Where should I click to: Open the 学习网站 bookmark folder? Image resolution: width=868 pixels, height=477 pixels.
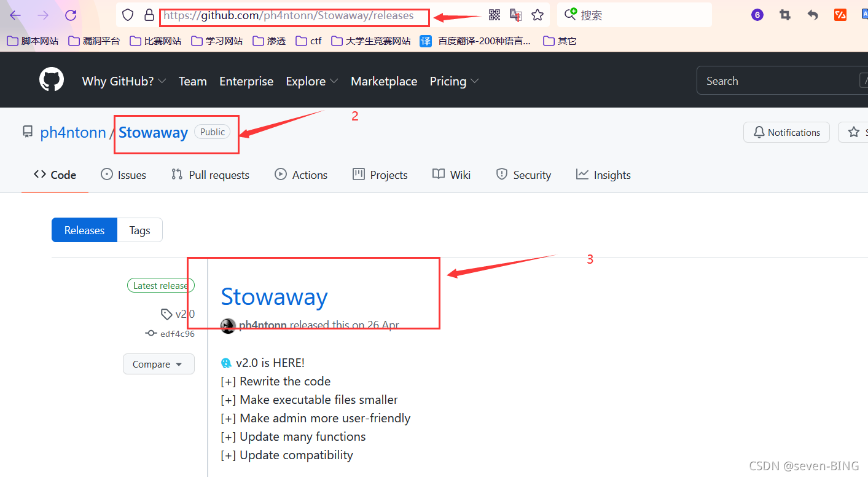(x=217, y=41)
